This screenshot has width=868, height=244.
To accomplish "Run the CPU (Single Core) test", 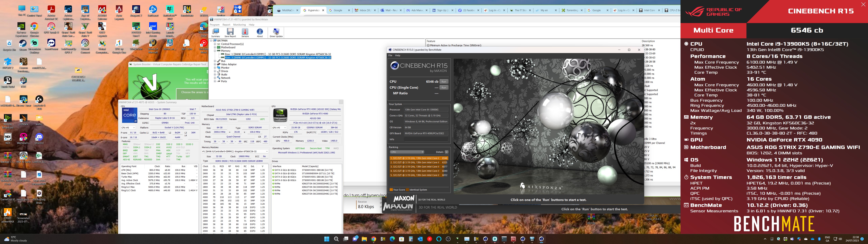I will [x=444, y=88].
